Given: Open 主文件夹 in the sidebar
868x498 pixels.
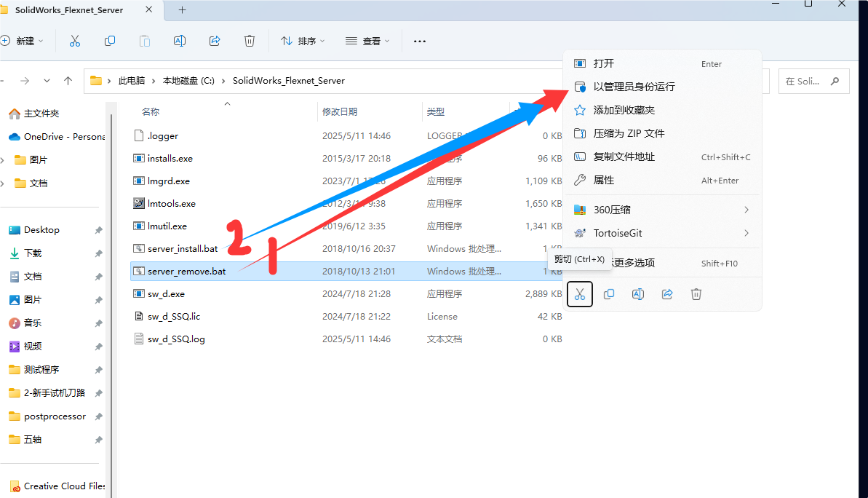Looking at the screenshot, I should tap(41, 114).
